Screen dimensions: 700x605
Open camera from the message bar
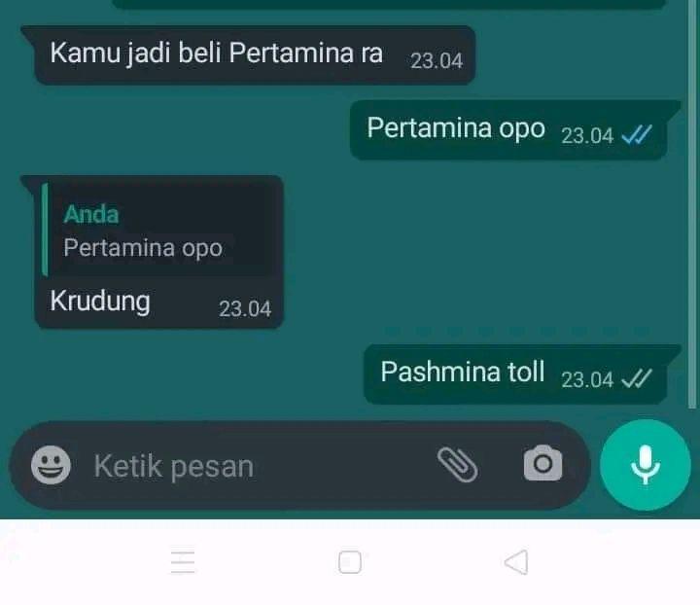tap(542, 463)
